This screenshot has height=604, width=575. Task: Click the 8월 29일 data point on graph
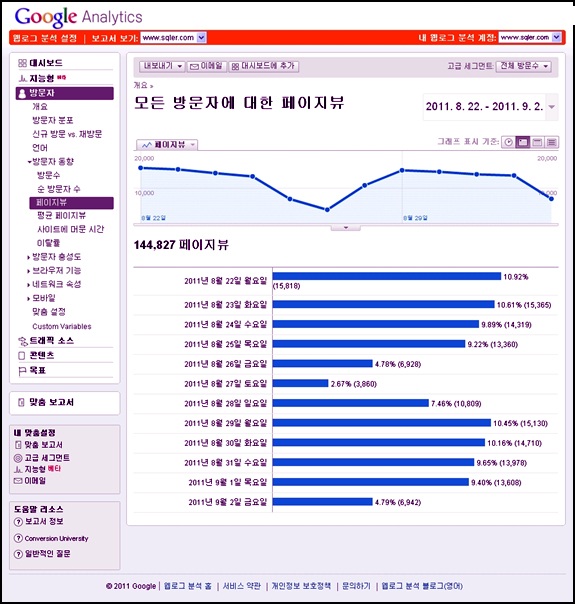pos(402,170)
